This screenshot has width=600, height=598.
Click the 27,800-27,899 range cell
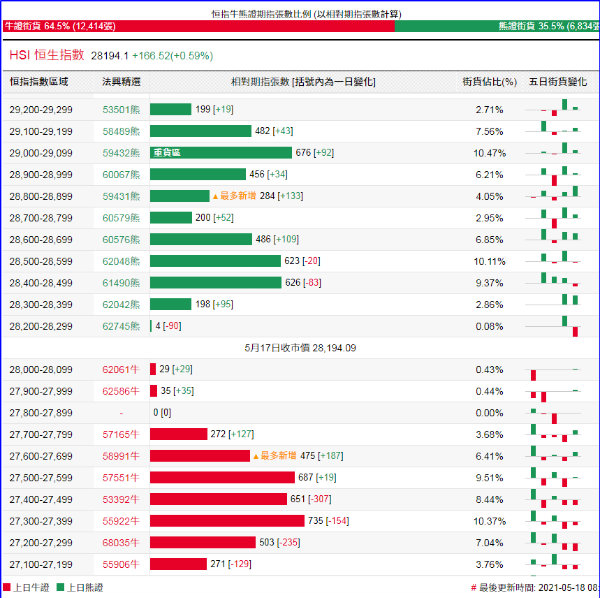click(x=41, y=413)
